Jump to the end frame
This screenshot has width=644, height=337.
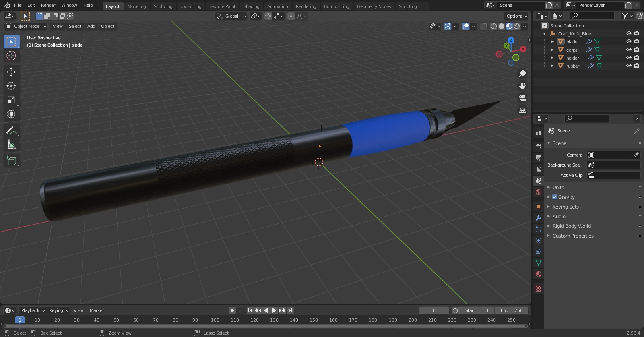tap(290, 310)
